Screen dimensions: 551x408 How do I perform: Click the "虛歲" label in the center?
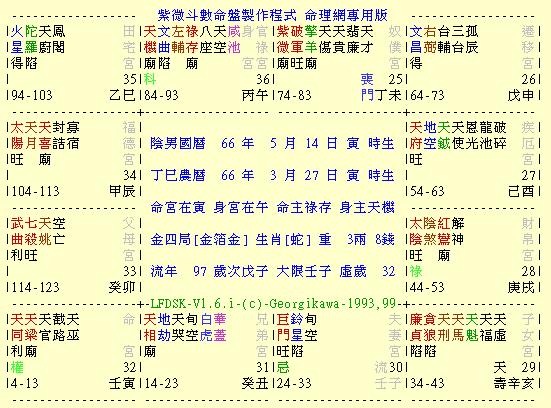click(x=353, y=271)
